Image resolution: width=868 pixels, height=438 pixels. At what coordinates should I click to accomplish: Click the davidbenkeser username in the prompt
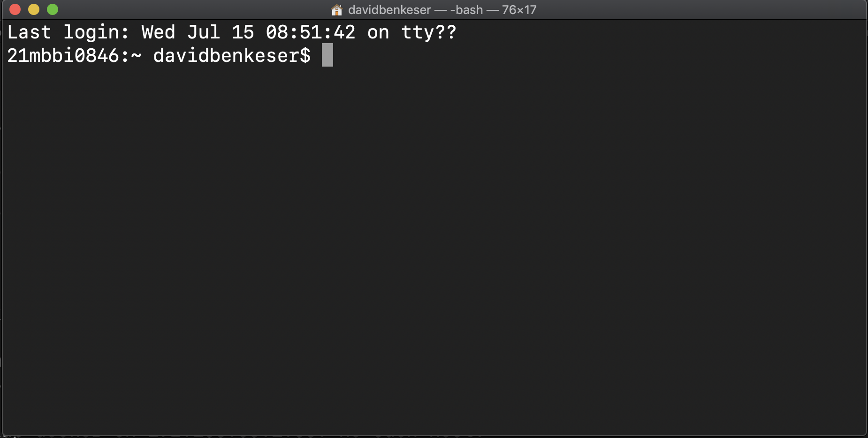[228, 55]
